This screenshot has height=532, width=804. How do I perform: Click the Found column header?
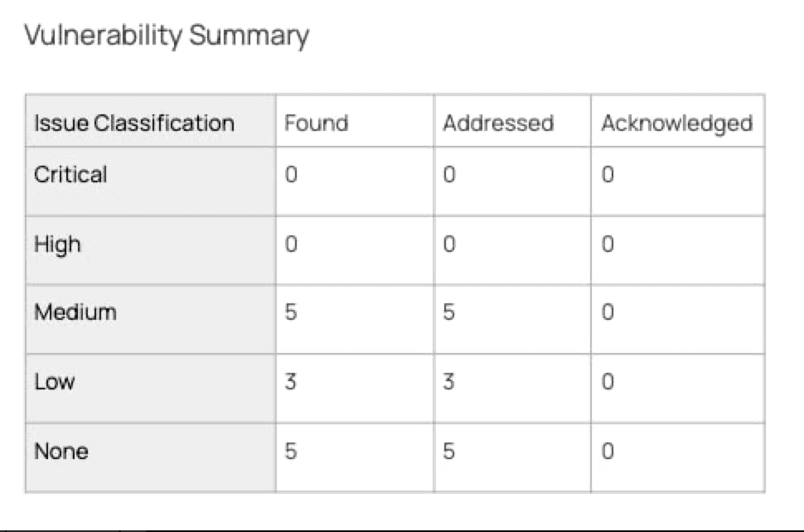pos(316,123)
